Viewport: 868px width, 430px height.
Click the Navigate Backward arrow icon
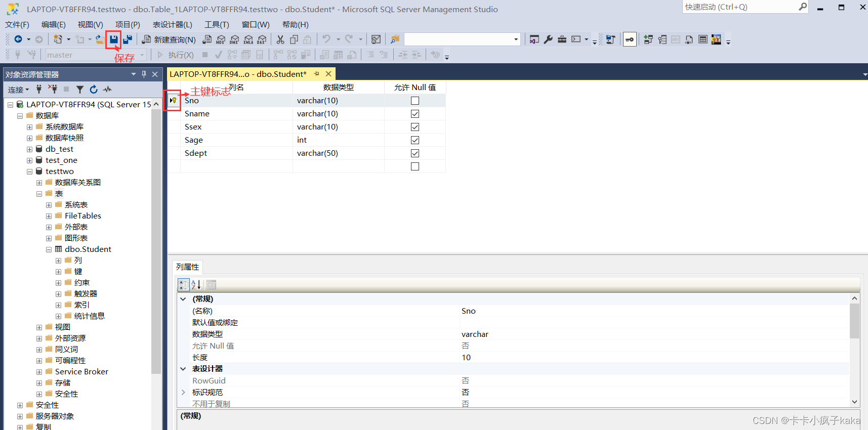tap(18, 39)
